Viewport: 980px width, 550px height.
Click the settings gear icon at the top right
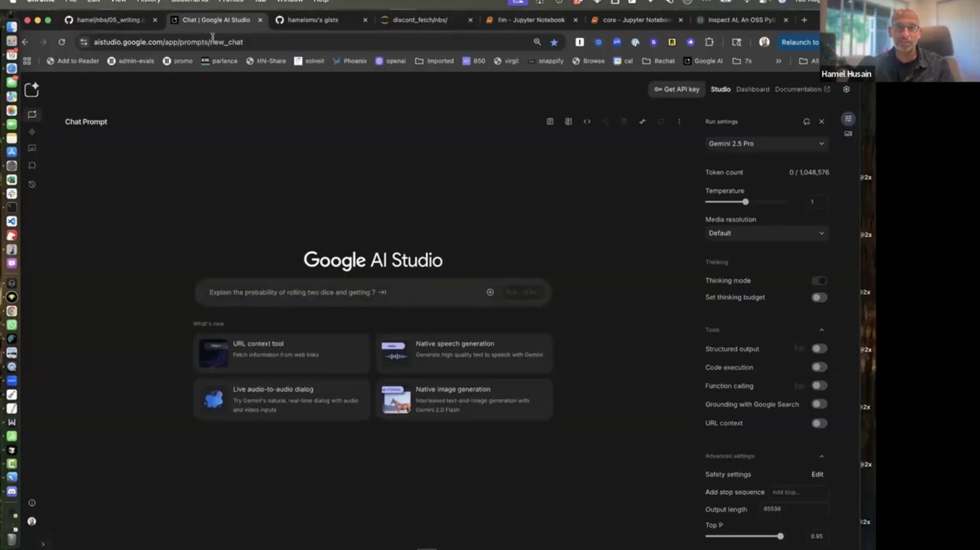[846, 89]
